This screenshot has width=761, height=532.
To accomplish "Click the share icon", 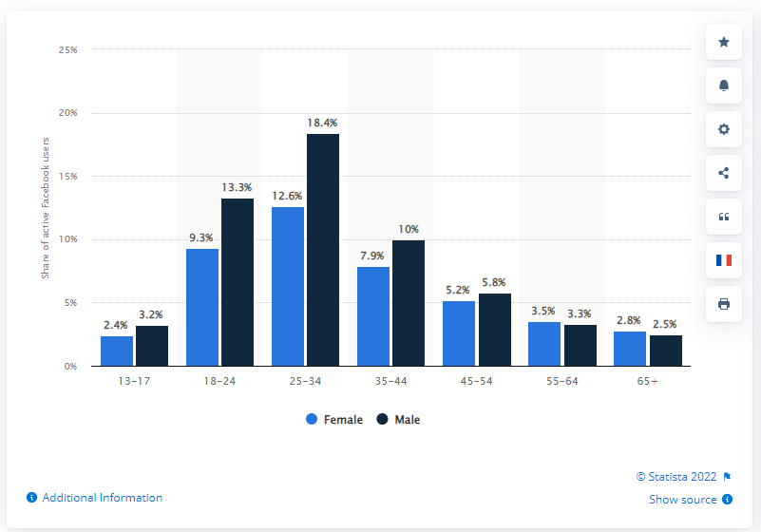I will pos(724,173).
